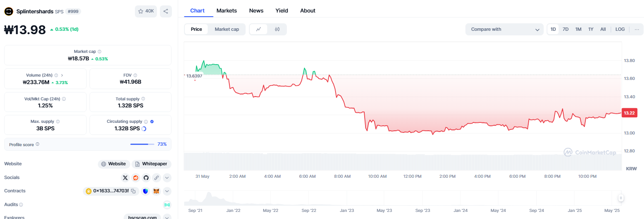This screenshot has height=219, width=644.
Task: Click the 13.6397 opening price label
Action: click(x=194, y=76)
